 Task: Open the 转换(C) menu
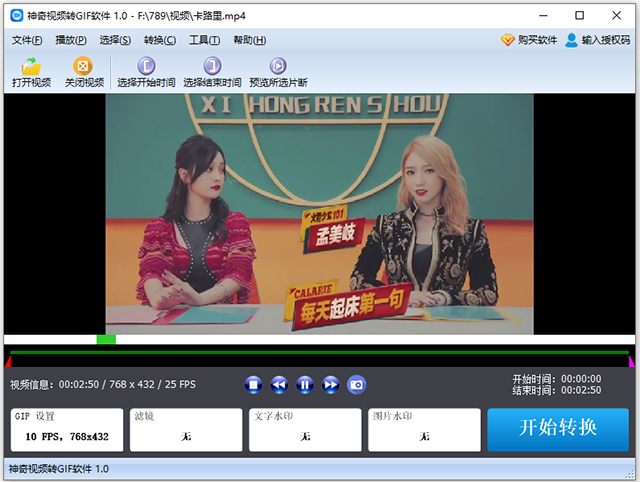pos(160,40)
